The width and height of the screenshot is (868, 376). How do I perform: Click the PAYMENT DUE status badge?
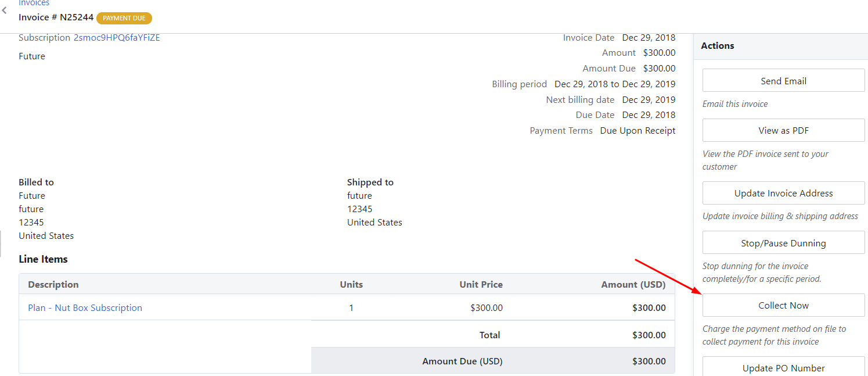(x=124, y=18)
